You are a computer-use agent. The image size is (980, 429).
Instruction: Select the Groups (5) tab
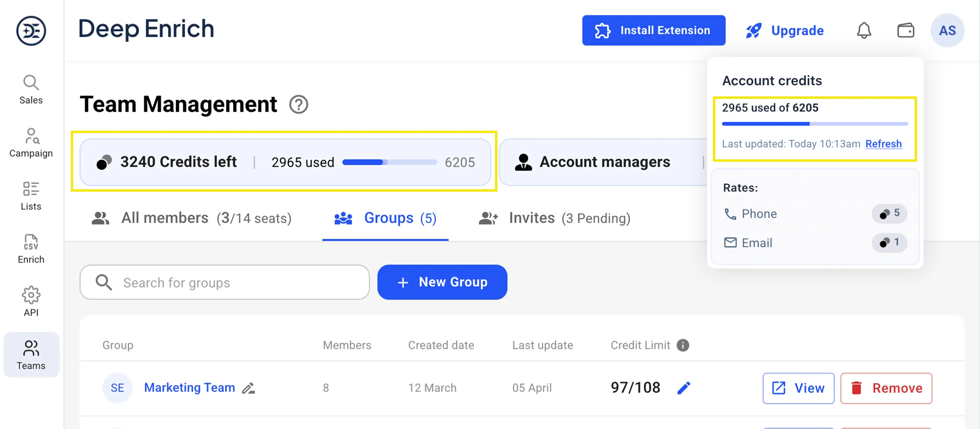click(x=385, y=218)
